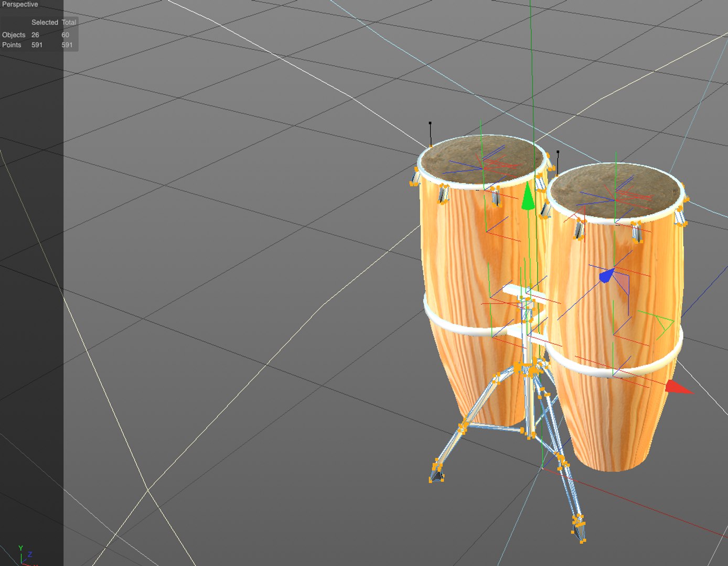Viewport: 728px width, 566px height.
Task: Click the Points row label in the HUD
Action: pyautogui.click(x=12, y=45)
